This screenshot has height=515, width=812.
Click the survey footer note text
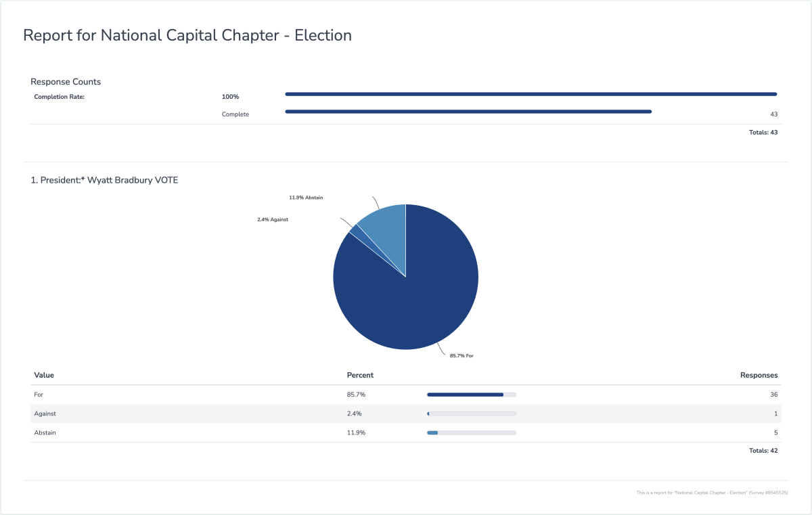pos(712,493)
